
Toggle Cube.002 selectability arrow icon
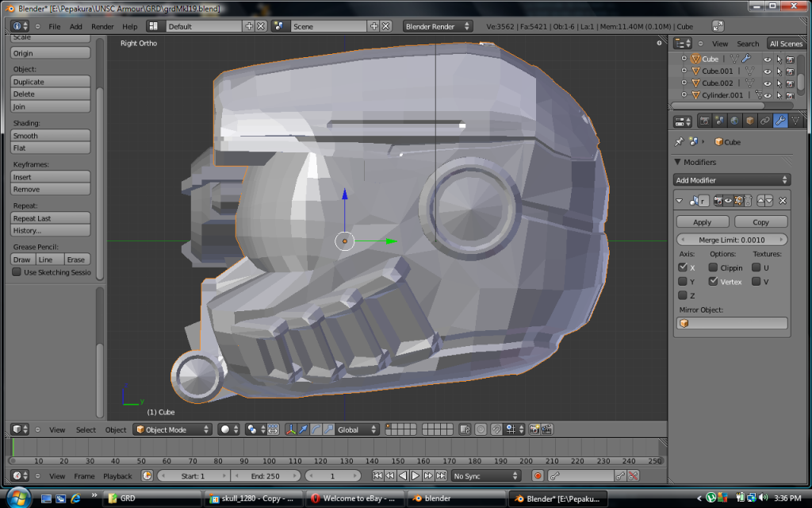point(779,83)
